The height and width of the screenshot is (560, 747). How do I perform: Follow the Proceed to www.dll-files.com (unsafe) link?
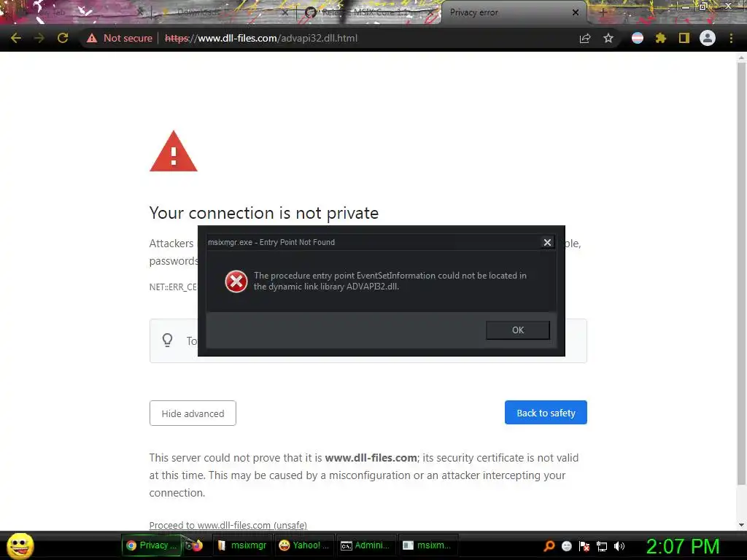point(228,525)
